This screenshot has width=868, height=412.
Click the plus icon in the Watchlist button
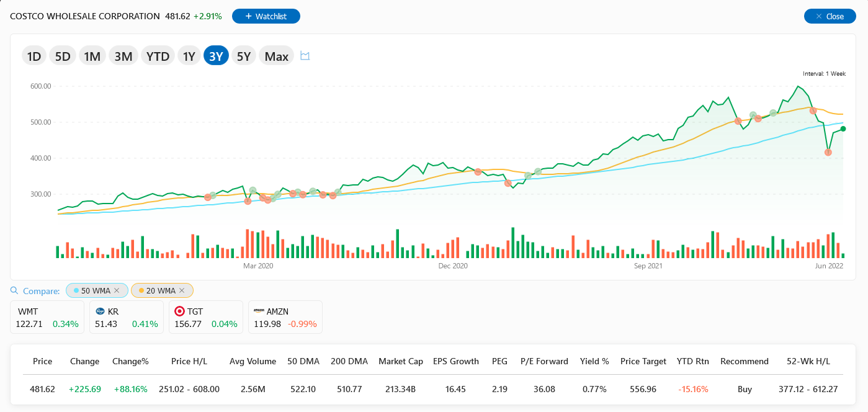point(249,16)
